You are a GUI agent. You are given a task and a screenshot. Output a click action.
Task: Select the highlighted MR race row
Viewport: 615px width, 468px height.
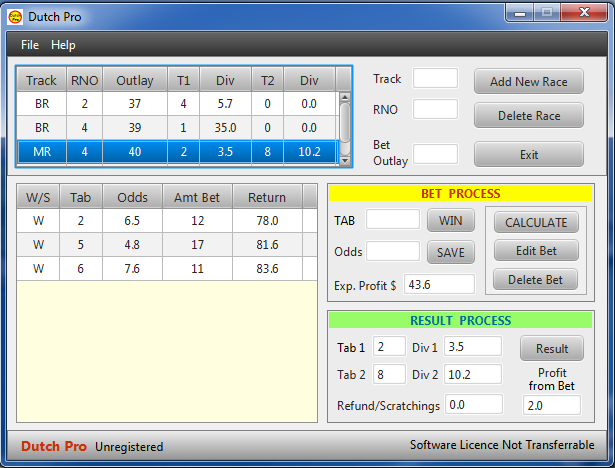176,151
